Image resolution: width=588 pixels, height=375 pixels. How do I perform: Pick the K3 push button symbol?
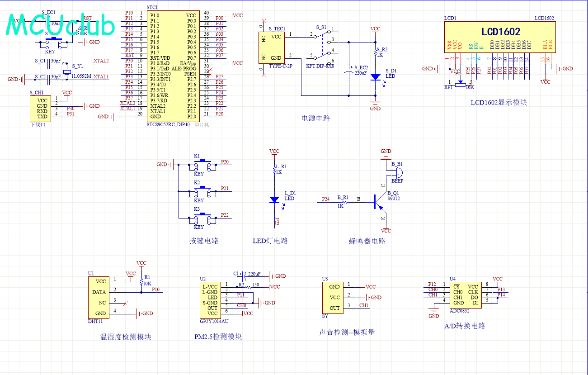pyautogui.click(x=203, y=219)
